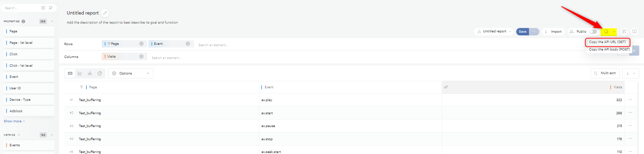Switch to pie chart view
This screenshot has height=154, width=644.
100,73
